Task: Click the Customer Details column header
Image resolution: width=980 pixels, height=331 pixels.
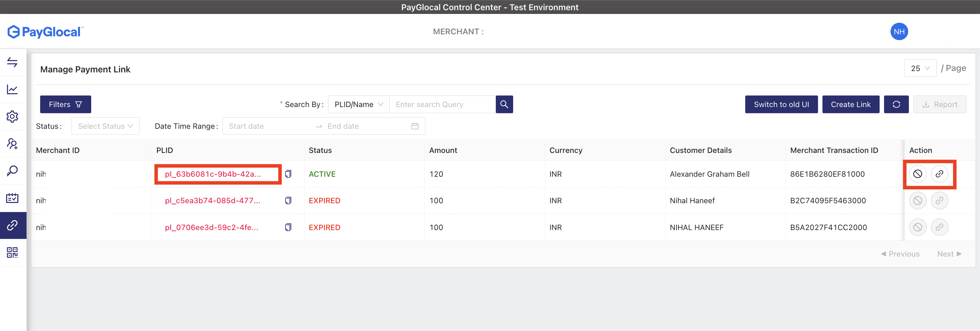Action: tap(700, 150)
